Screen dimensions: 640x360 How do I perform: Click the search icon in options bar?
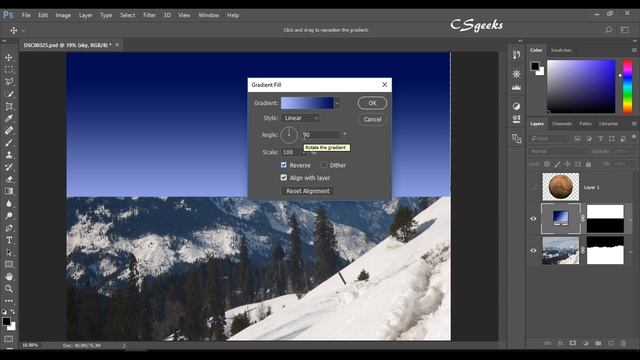608,30
